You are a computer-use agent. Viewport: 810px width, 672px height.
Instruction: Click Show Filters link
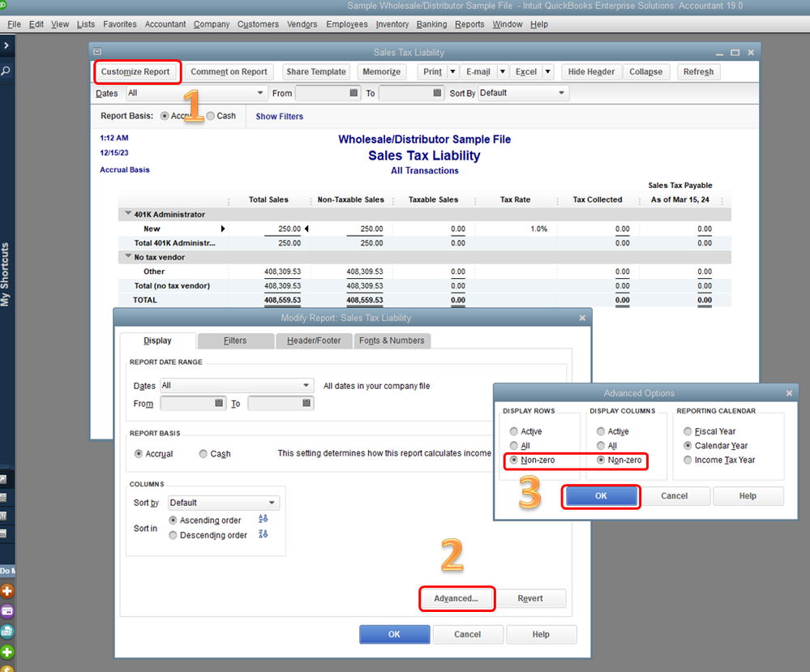pos(280,117)
